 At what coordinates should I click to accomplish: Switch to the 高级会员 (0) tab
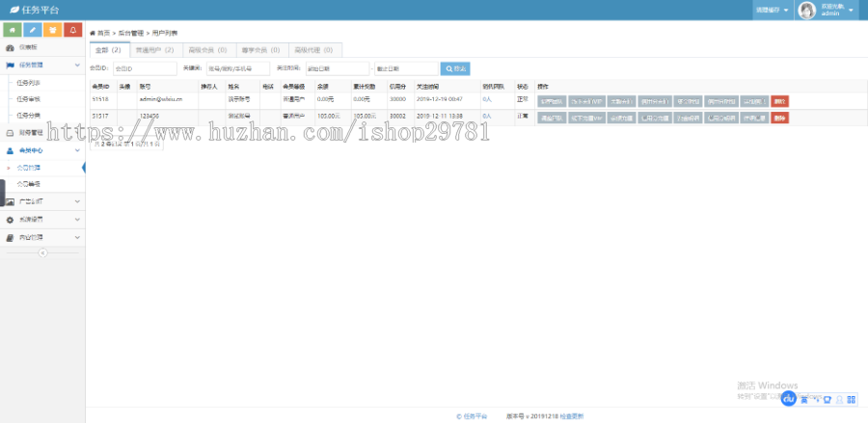[207, 50]
